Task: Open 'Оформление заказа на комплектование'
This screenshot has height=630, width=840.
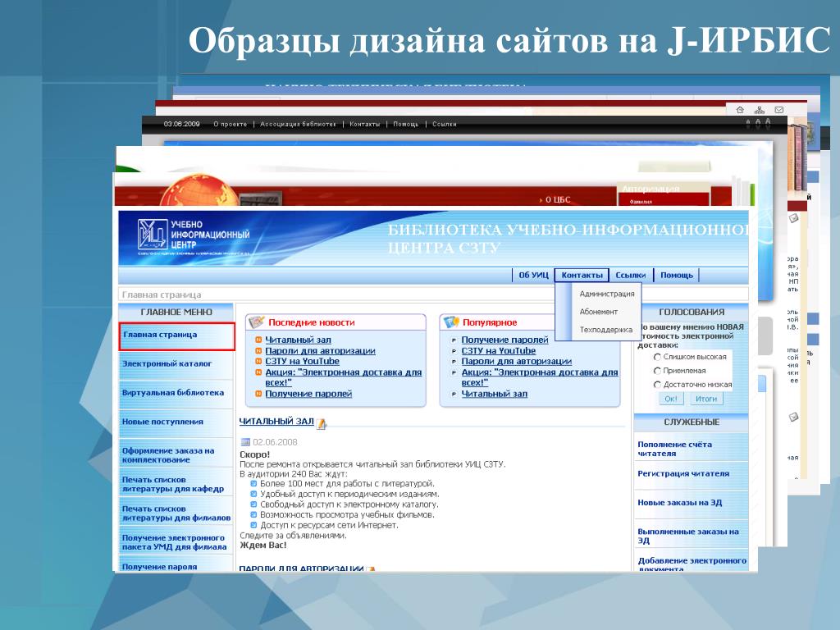Action: pyautogui.click(x=176, y=454)
